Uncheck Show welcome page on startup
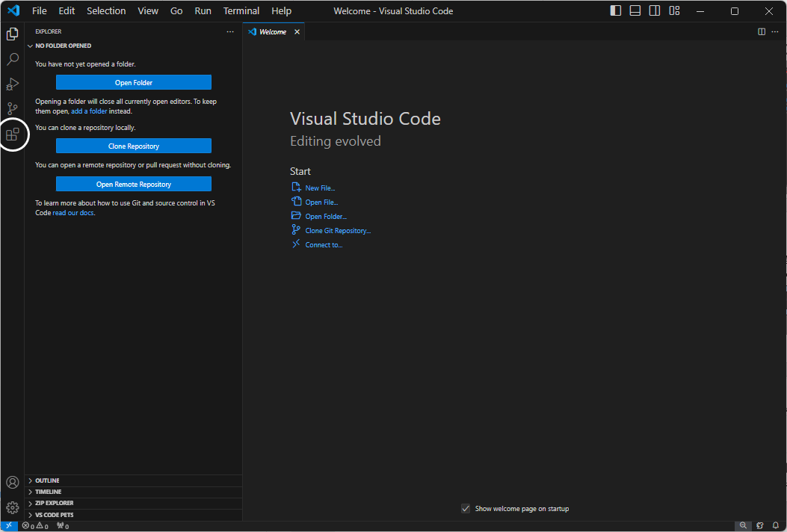The height and width of the screenshot is (532, 787). (x=466, y=508)
